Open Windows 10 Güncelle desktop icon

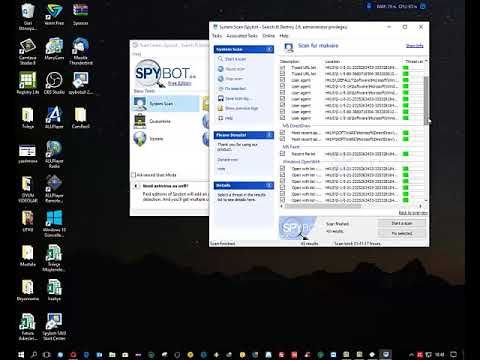click(x=54, y=223)
